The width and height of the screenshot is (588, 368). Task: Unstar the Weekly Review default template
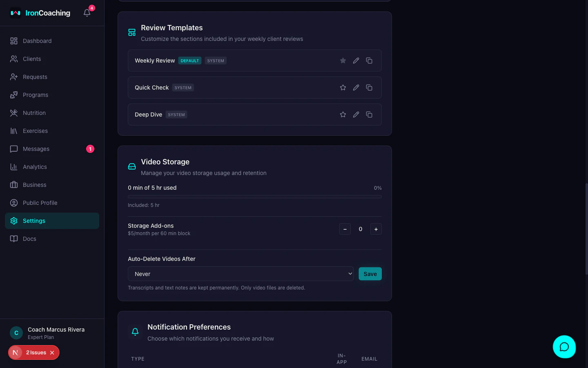coord(343,60)
